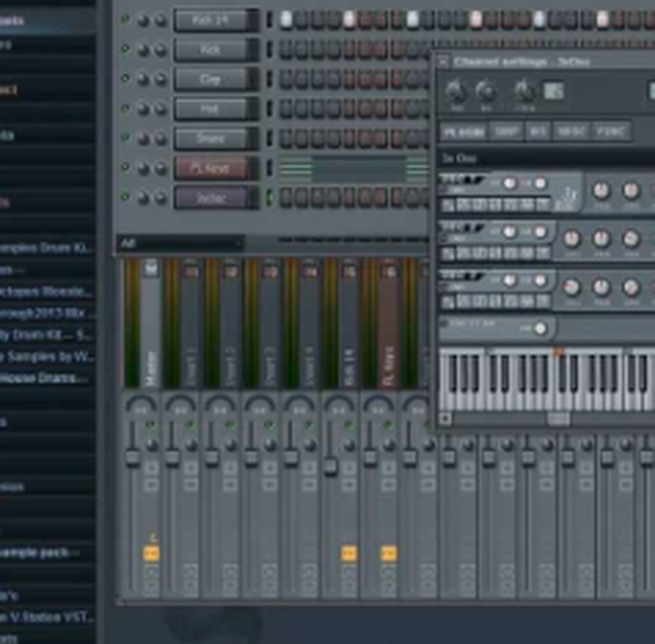
Task: Mute the Hat channel via green LED
Action: pos(125,108)
